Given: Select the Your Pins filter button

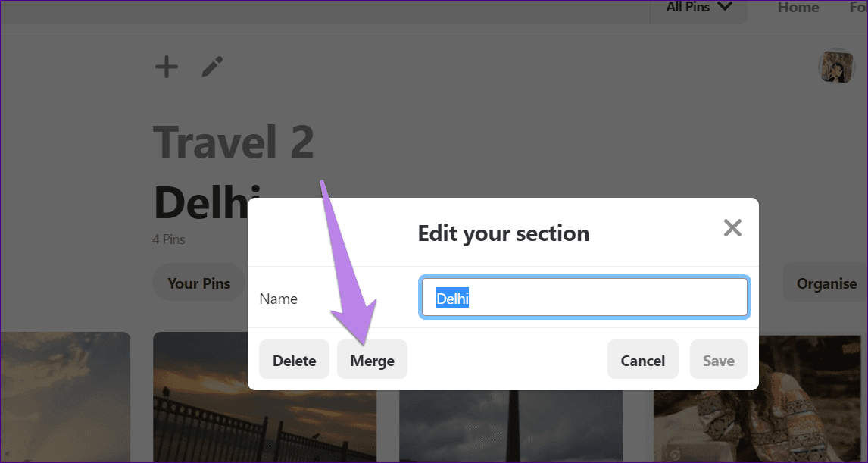Looking at the screenshot, I should click(198, 283).
